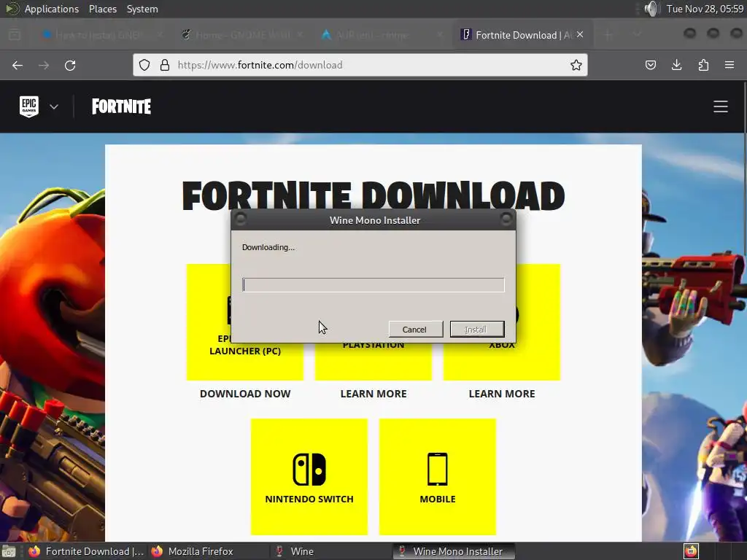
Task: Click the Fortnite logo in header
Action: click(122, 106)
